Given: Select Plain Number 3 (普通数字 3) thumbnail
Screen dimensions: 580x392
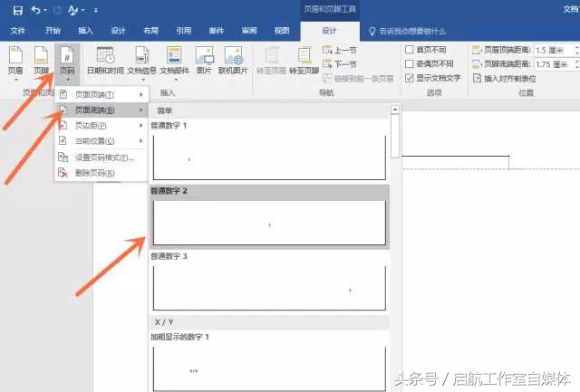Looking at the screenshot, I should tap(269, 288).
